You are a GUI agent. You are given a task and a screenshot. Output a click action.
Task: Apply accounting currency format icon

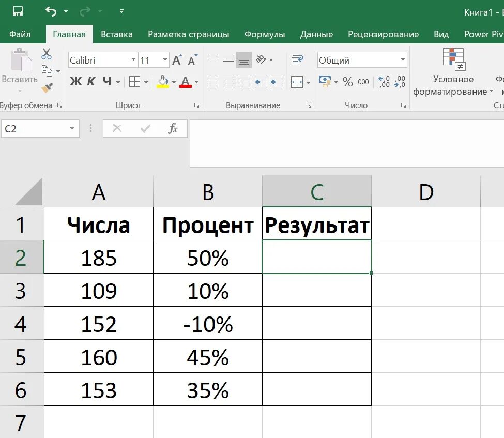pos(325,82)
